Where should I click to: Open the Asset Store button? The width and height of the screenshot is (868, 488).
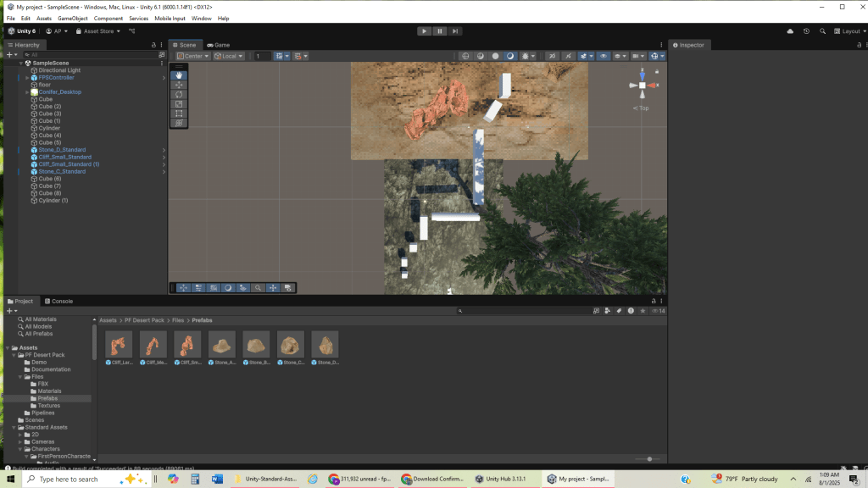click(97, 31)
